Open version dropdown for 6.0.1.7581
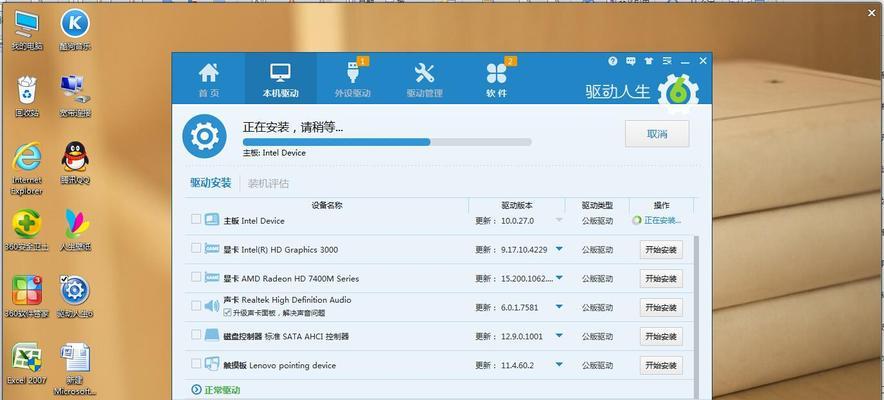Viewport: 884px width, 400px height. coord(559,307)
